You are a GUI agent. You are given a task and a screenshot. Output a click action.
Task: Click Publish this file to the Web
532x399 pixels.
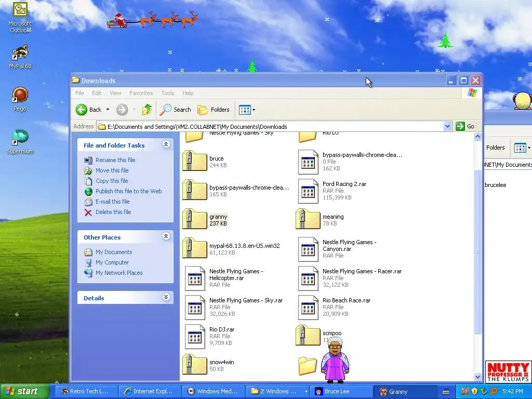point(129,191)
